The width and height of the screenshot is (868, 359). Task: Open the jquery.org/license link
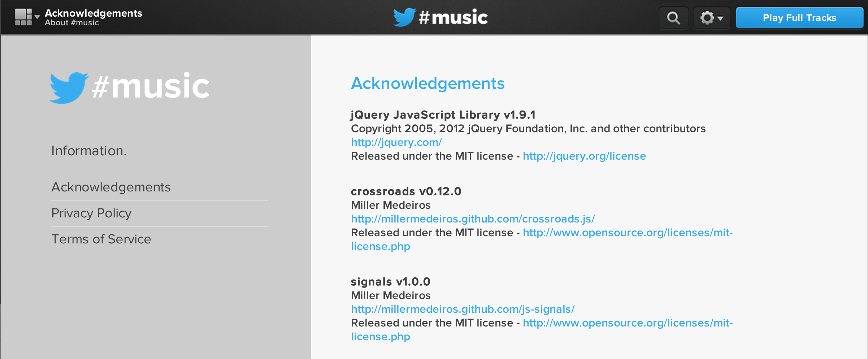click(584, 156)
